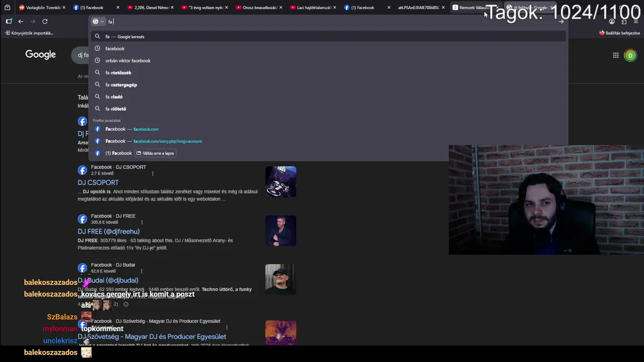The height and width of the screenshot is (362, 644).
Task: Open the "DJ CSOPORT" result title link
Action: [x=98, y=183]
